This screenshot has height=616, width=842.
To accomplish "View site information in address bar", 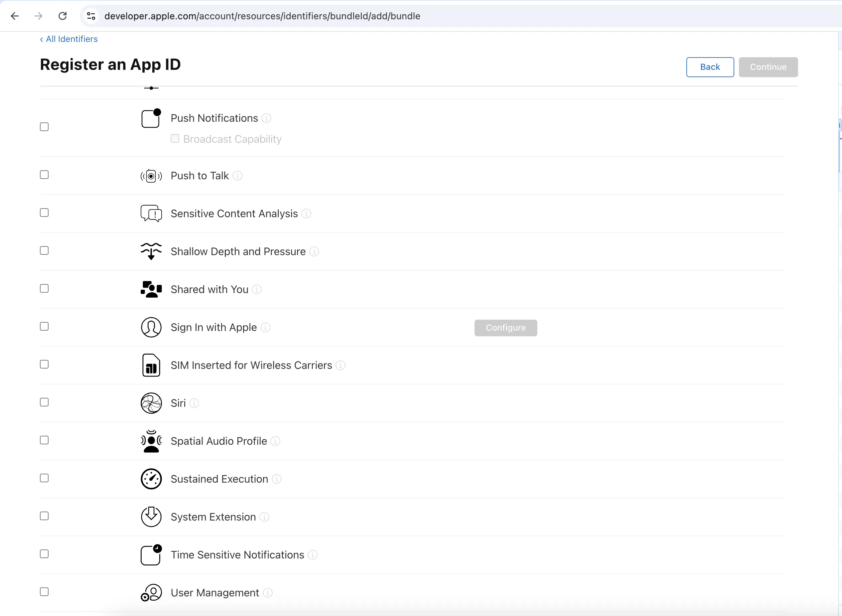I will [91, 16].
